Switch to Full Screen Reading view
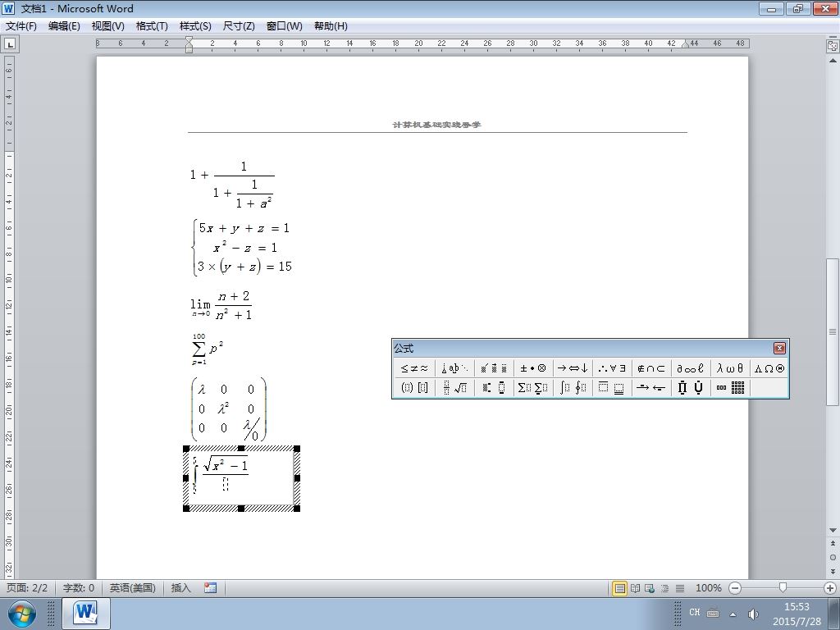840x630 pixels. click(x=636, y=588)
